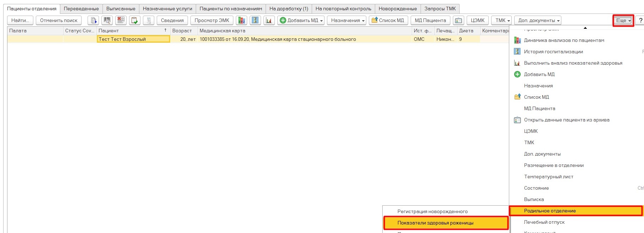This screenshot has width=644, height=233.
Task: Expand the Добавить МД dropdown
Action: (301, 20)
